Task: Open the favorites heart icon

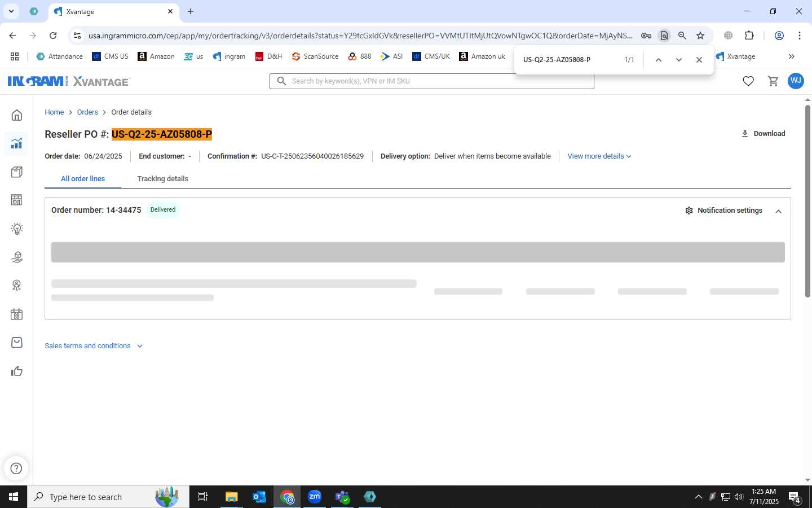Action: click(x=748, y=81)
